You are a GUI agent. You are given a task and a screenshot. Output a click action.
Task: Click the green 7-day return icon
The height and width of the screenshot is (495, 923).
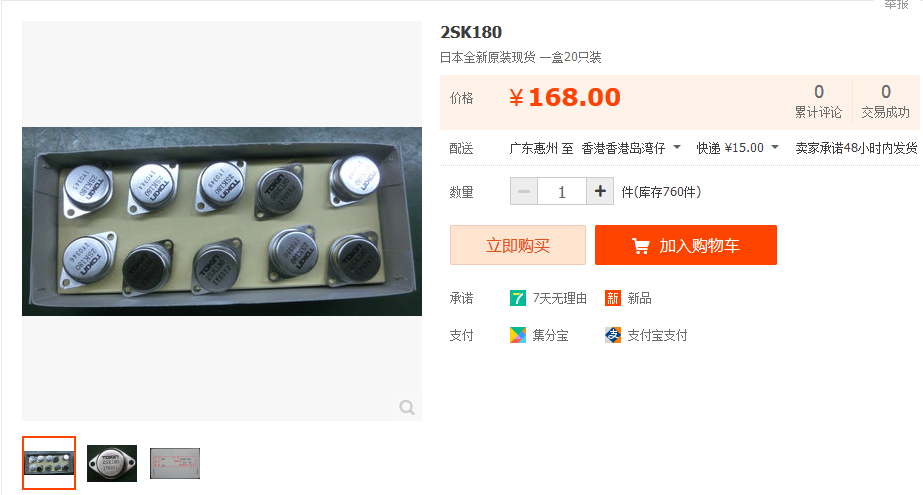tap(517, 298)
